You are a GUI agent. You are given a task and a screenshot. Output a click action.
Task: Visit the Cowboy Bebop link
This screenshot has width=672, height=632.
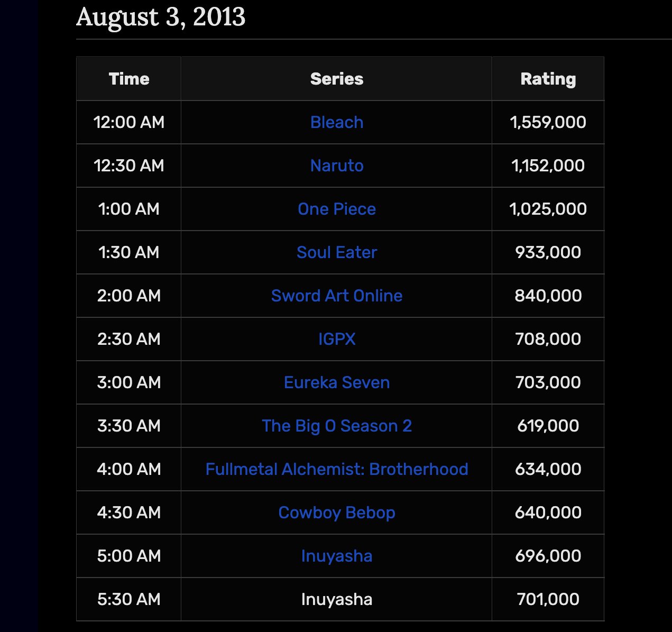coord(337,512)
